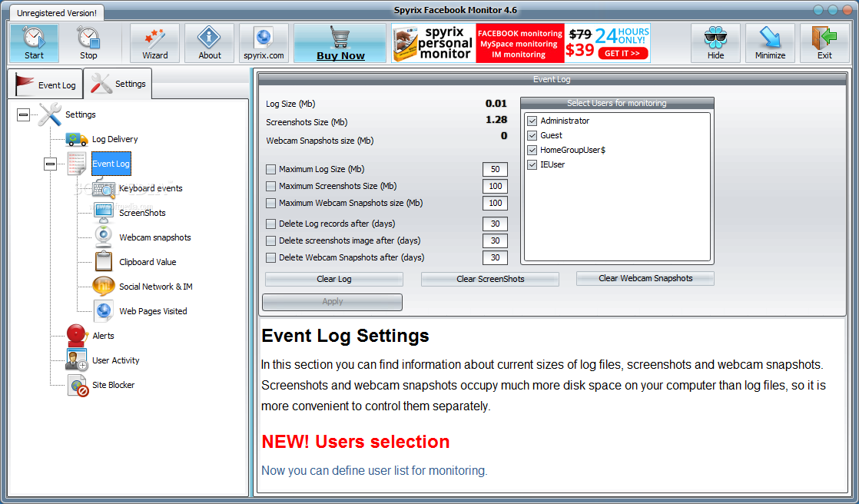Uncheck the Guest user
859x504 pixels.
click(532, 135)
